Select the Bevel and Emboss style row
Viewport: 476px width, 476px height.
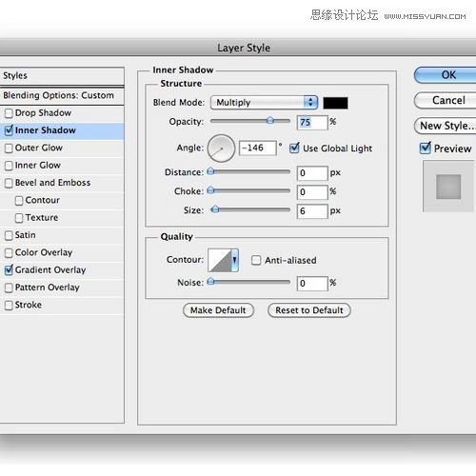(62, 183)
